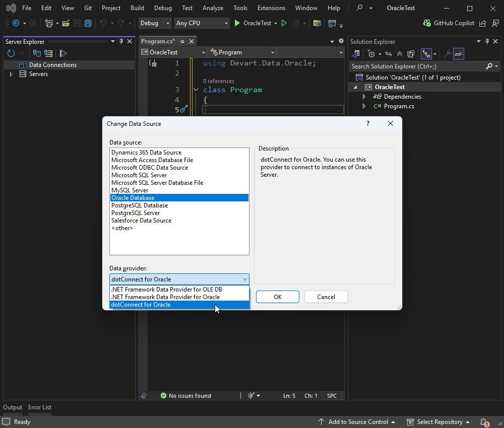Toggle Pending Changes Filter in Solution Explorer
The image size is (504, 428).
pos(371,54)
